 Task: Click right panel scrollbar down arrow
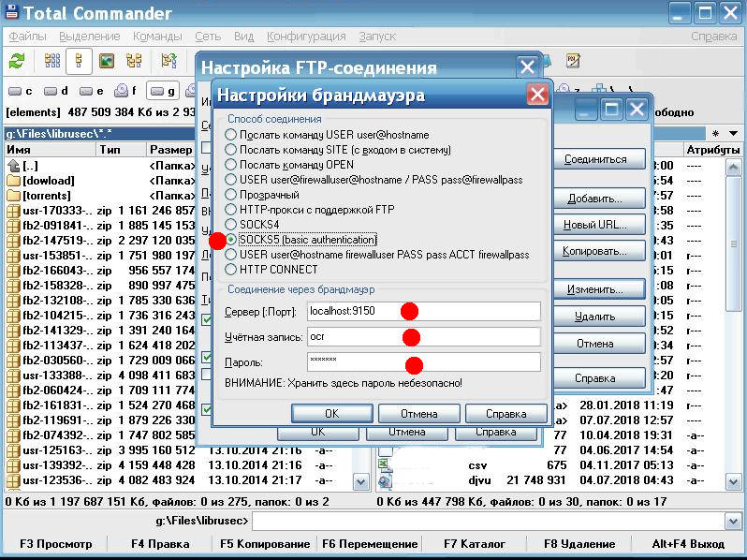click(734, 482)
